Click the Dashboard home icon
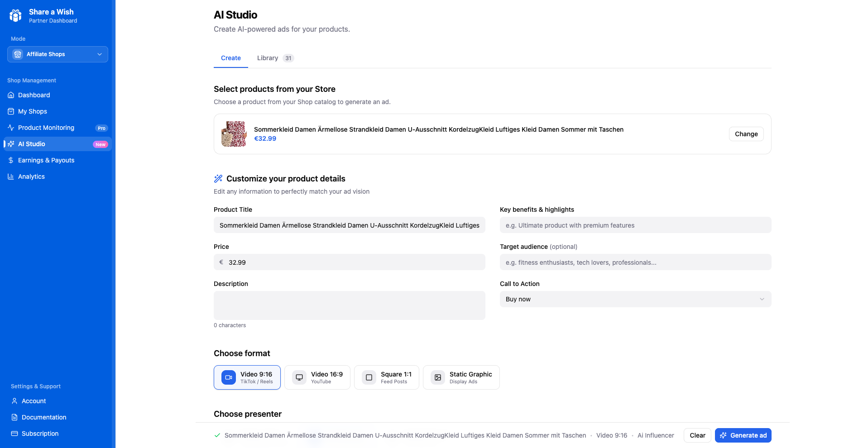The image size is (868, 448). point(11,95)
